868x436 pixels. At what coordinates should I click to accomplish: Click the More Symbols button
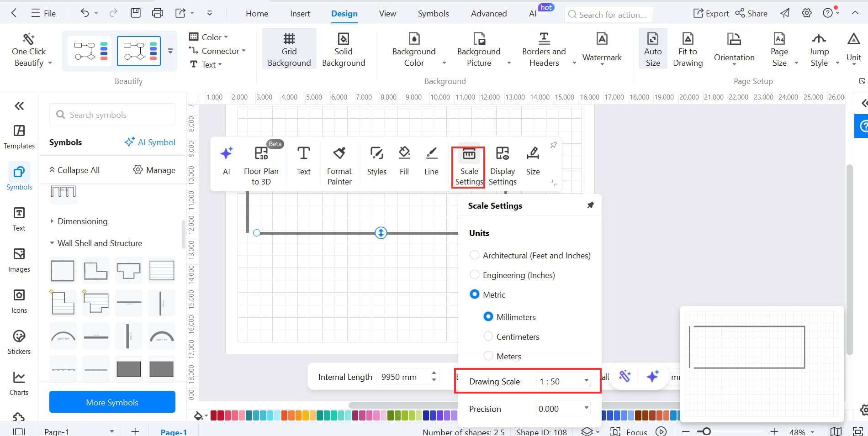112,402
